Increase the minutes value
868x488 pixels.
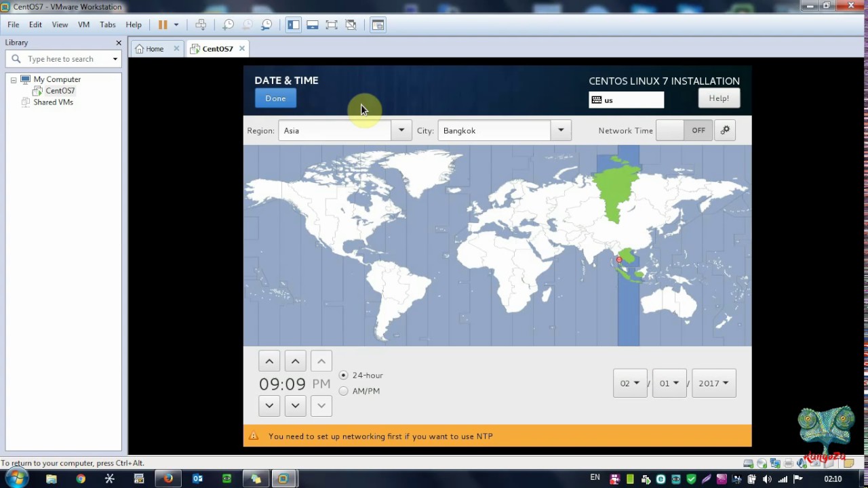295,361
